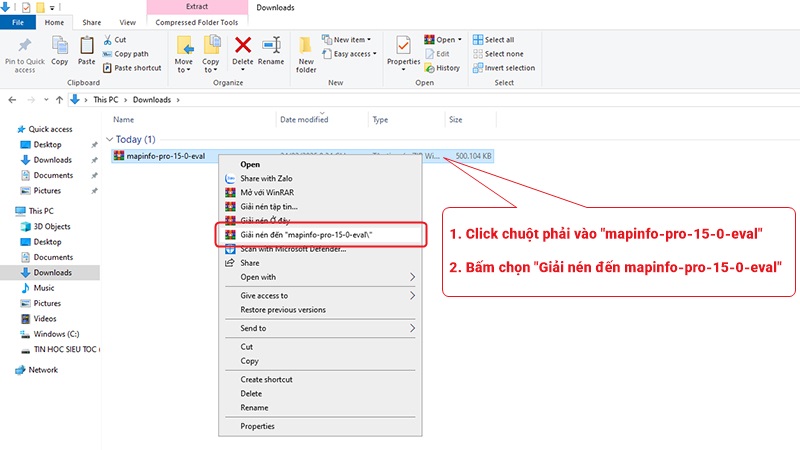Expand the Downloads breadcrumb chevron
800x450 pixels.
[178, 100]
